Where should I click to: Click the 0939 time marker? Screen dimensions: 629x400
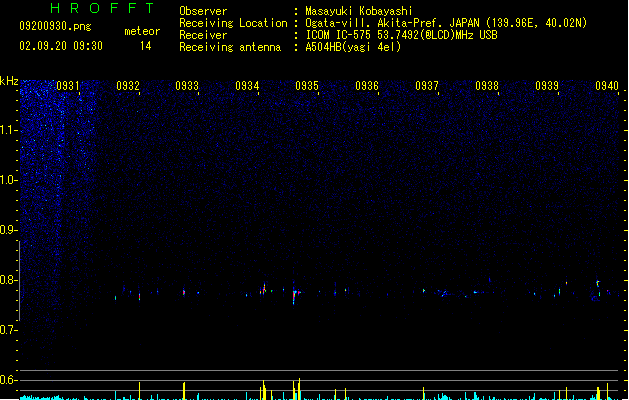[547, 86]
